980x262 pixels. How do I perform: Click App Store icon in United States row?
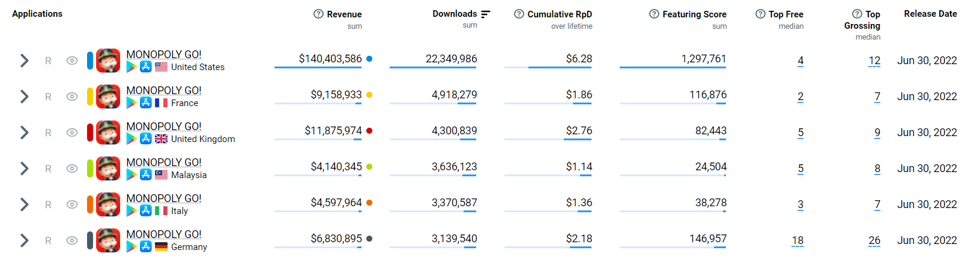[146, 67]
